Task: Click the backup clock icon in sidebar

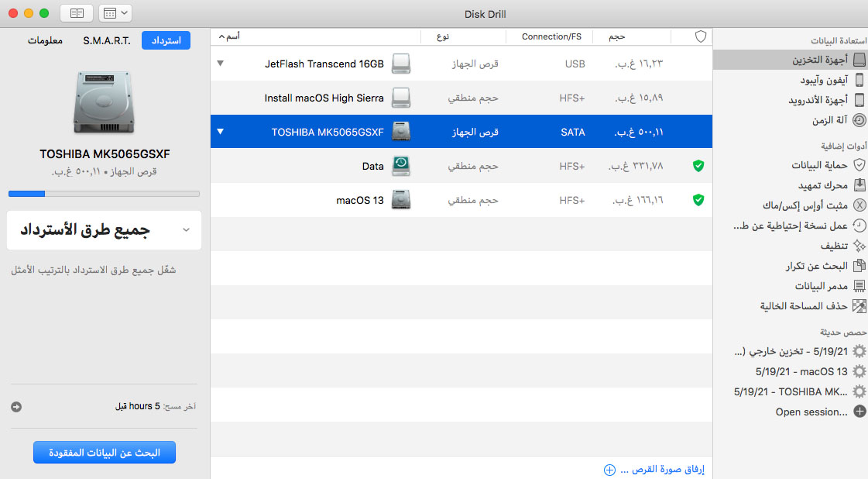Action: click(x=859, y=225)
